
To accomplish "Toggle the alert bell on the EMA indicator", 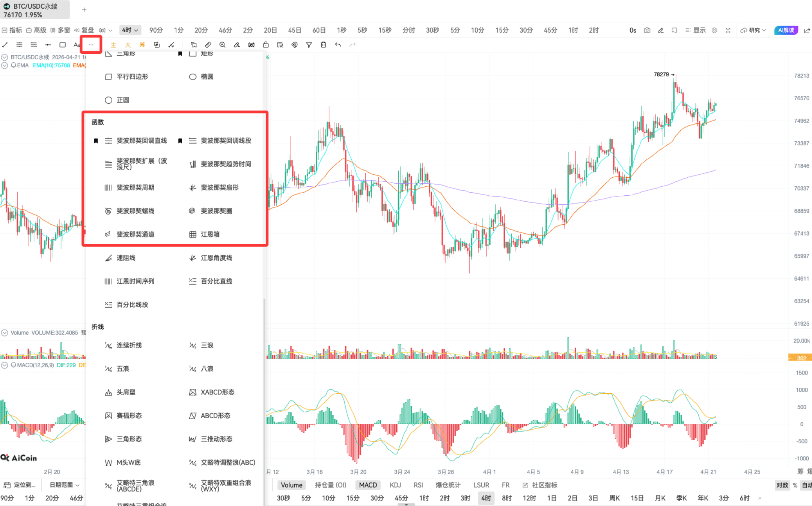I will [x=14, y=65].
